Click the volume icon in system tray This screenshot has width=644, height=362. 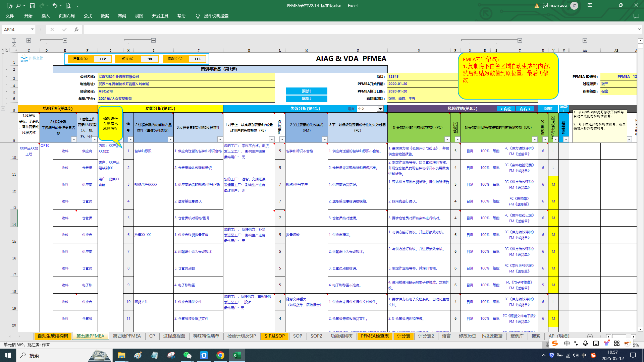pos(576,355)
